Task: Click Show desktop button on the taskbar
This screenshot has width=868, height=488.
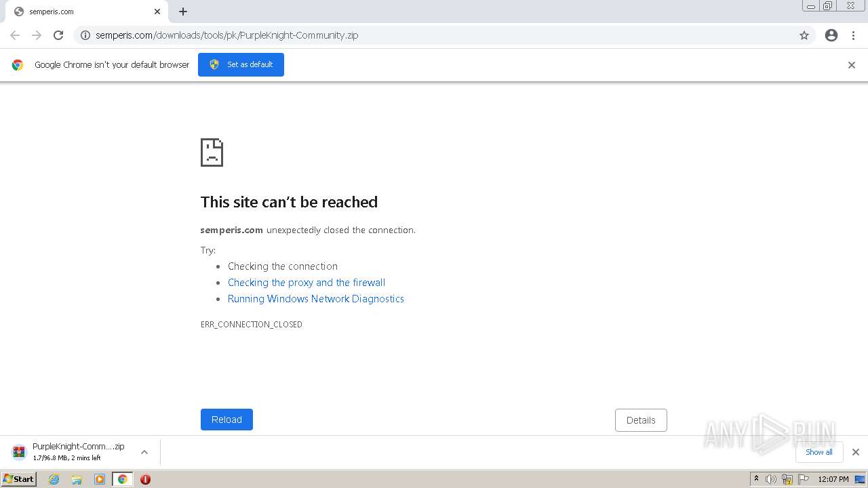Action: point(860,479)
